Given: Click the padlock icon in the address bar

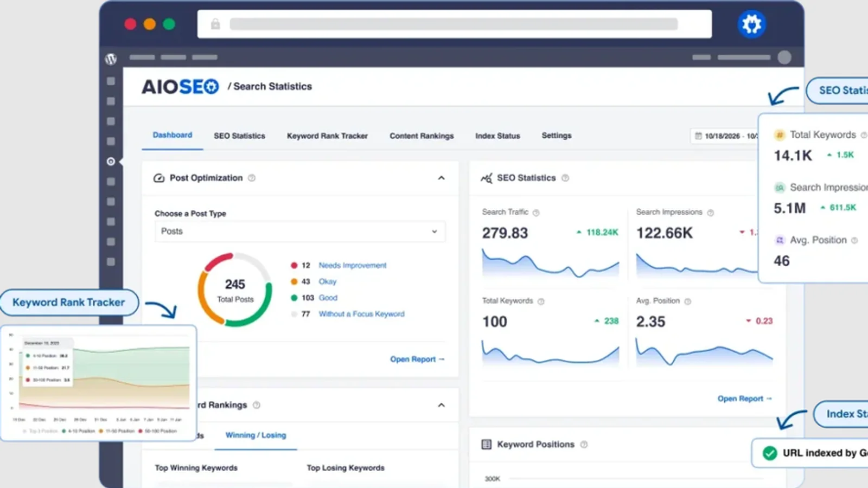Looking at the screenshot, I should tap(215, 24).
